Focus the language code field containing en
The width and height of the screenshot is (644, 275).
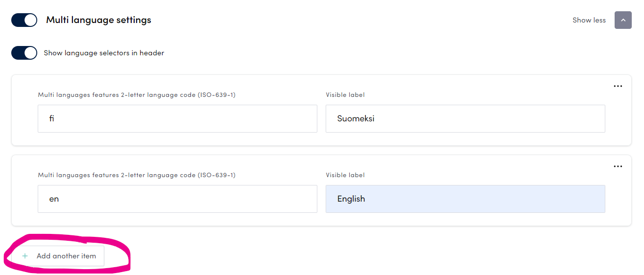coord(177,199)
